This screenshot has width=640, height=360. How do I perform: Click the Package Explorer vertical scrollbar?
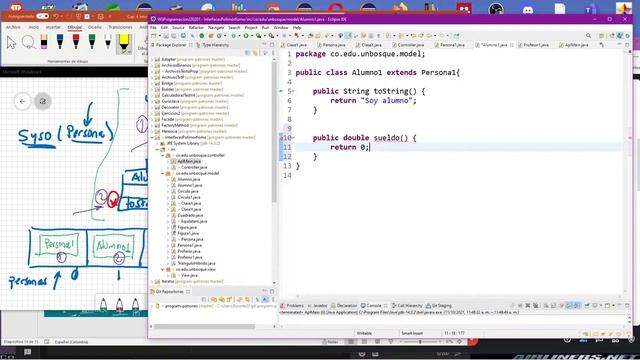tap(274, 131)
